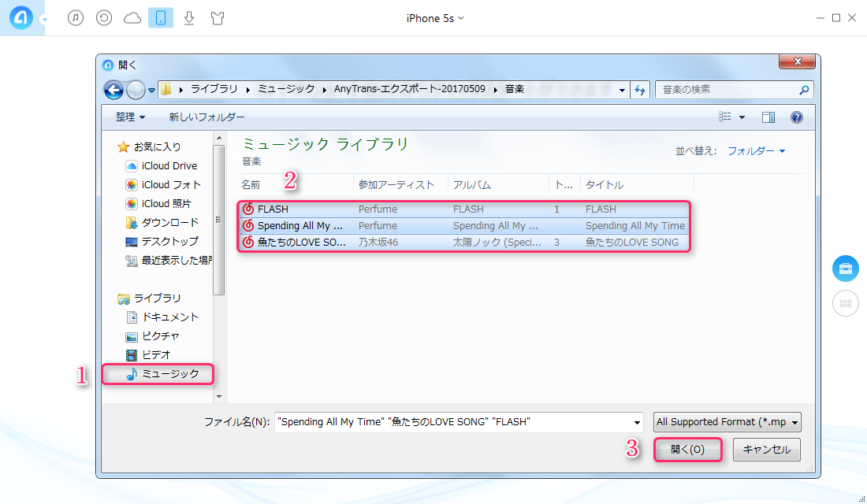
Task: Click ライブラリ in the address path
Action: point(214,89)
